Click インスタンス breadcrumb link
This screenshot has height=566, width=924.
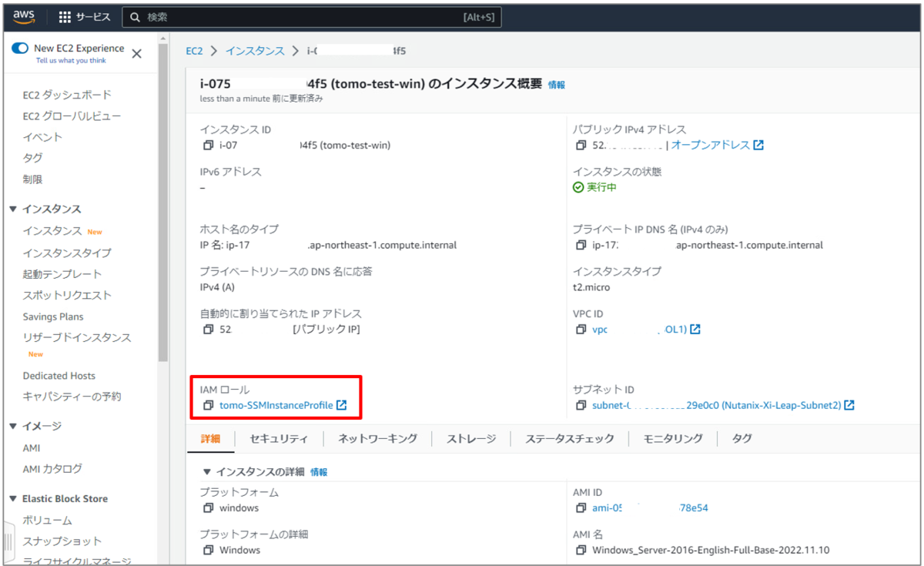pos(255,51)
